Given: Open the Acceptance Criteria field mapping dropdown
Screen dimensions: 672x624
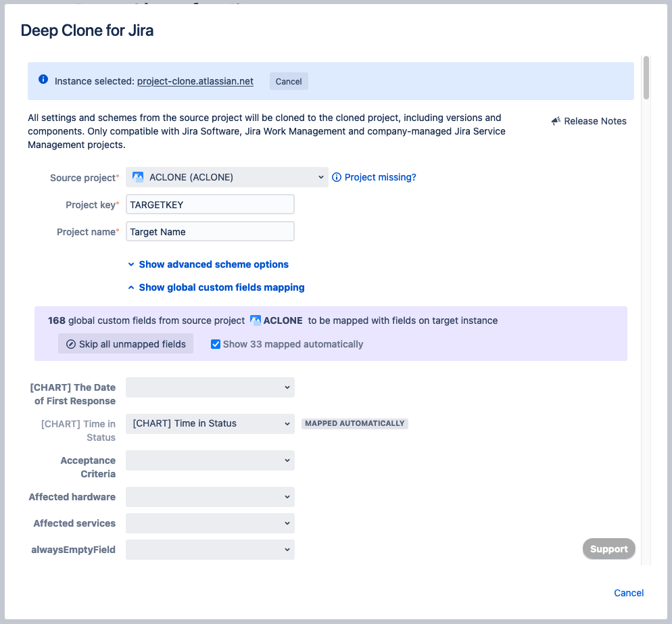Looking at the screenshot, I should pos(210,460).
